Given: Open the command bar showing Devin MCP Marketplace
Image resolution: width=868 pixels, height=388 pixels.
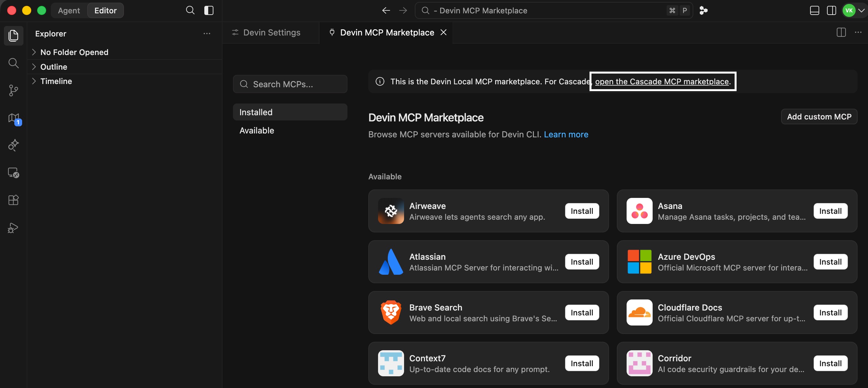Looking at the screenshot, I should (x=554, y=10).
